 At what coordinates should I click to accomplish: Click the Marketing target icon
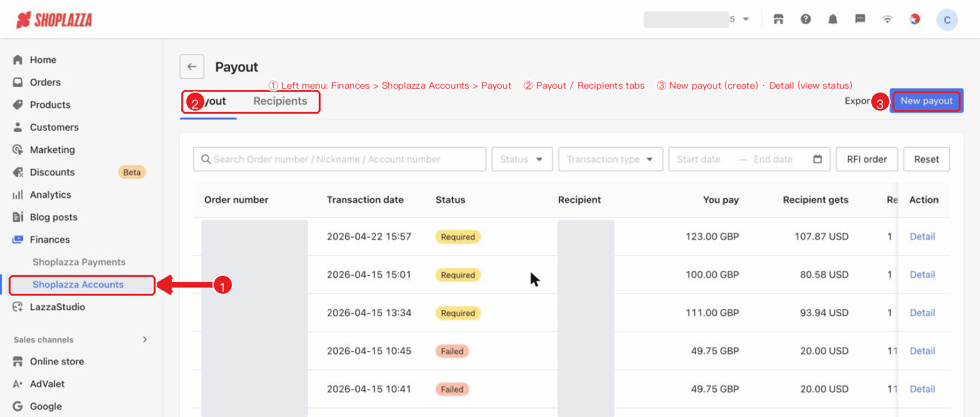[x=17, y=150]
